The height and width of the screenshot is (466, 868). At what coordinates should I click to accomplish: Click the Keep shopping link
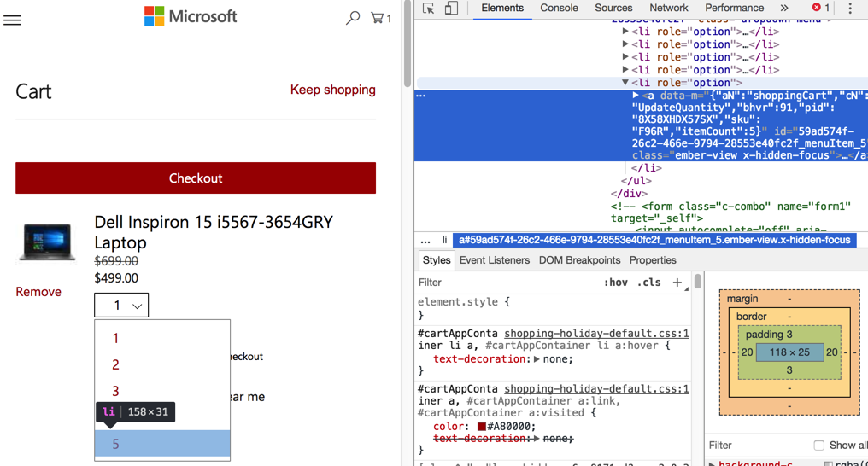click(332, 90)
